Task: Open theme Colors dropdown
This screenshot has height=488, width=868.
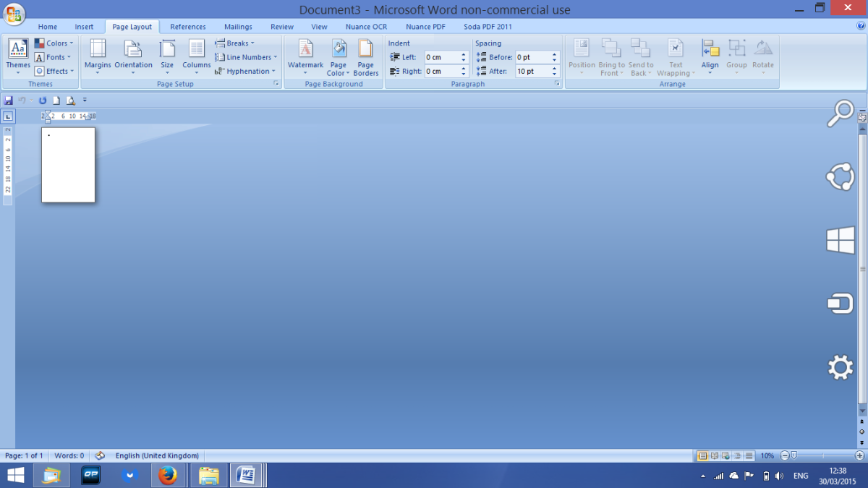Action: (54, 43)
